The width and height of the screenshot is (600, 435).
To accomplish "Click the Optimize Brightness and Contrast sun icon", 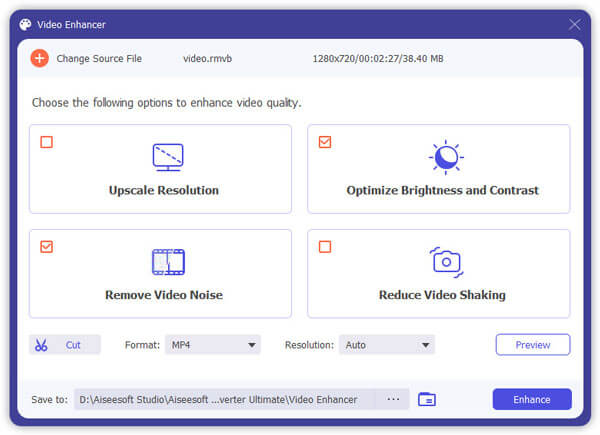I will (x=445, y=157).
